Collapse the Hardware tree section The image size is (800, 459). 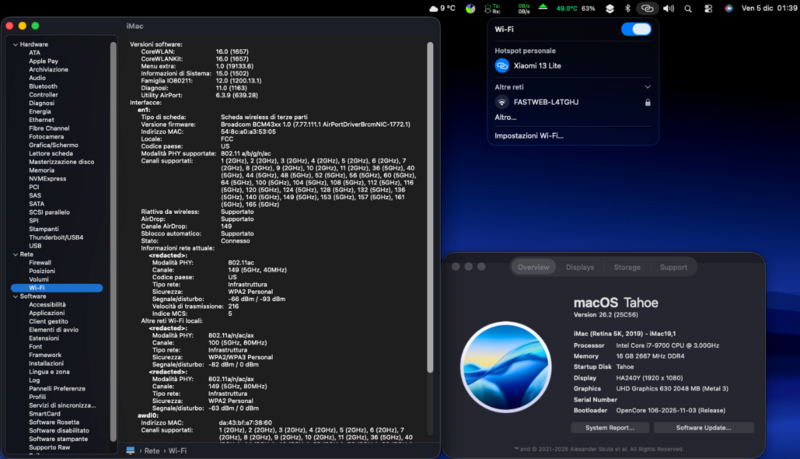[14, 45]
